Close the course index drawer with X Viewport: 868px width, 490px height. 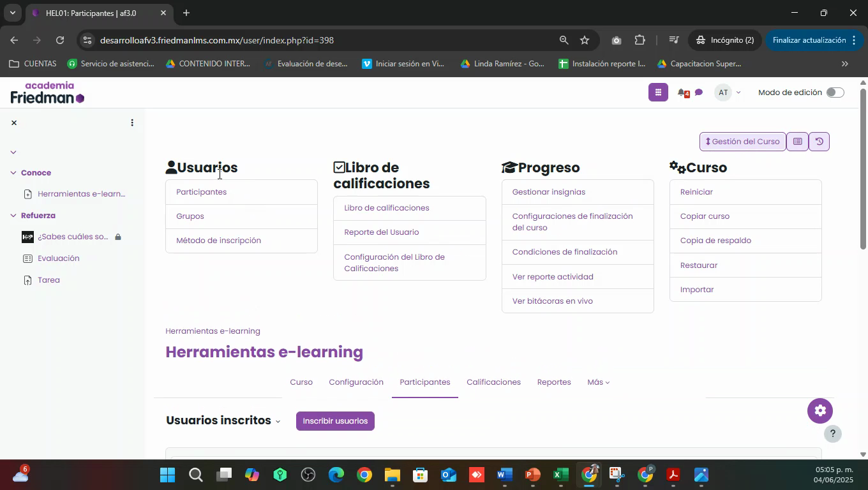pyautogui.click(x=14, y=122)
